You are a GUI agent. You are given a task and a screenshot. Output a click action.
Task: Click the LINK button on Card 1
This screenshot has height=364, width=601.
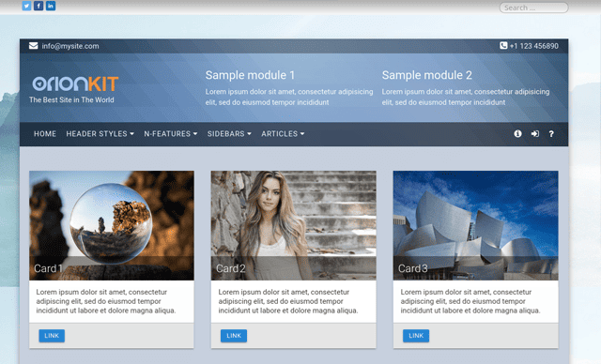52,336
